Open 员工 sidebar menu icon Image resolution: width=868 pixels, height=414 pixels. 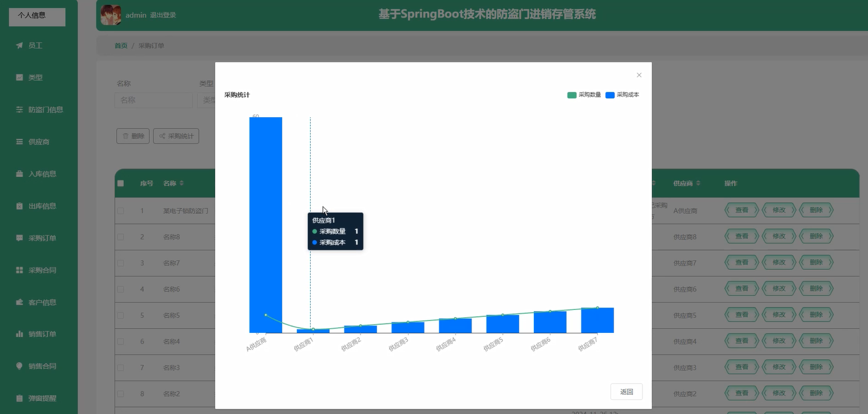click(x=19, y=45)
